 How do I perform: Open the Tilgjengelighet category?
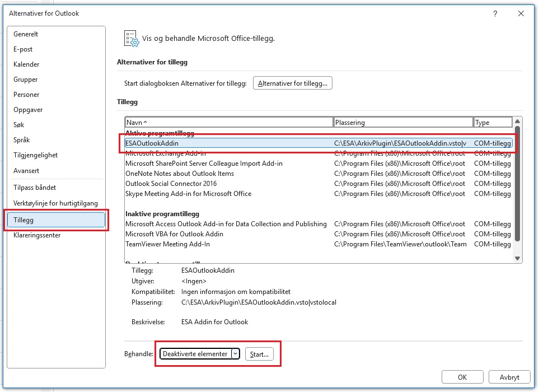coord(57,155)
